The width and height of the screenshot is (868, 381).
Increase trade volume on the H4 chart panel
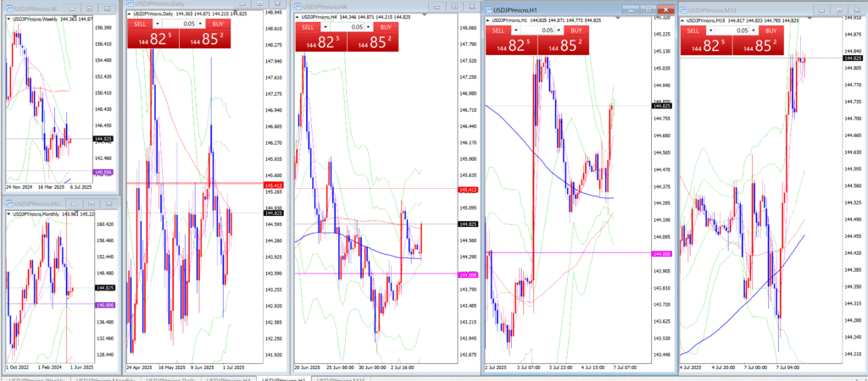tap(370, 26)
